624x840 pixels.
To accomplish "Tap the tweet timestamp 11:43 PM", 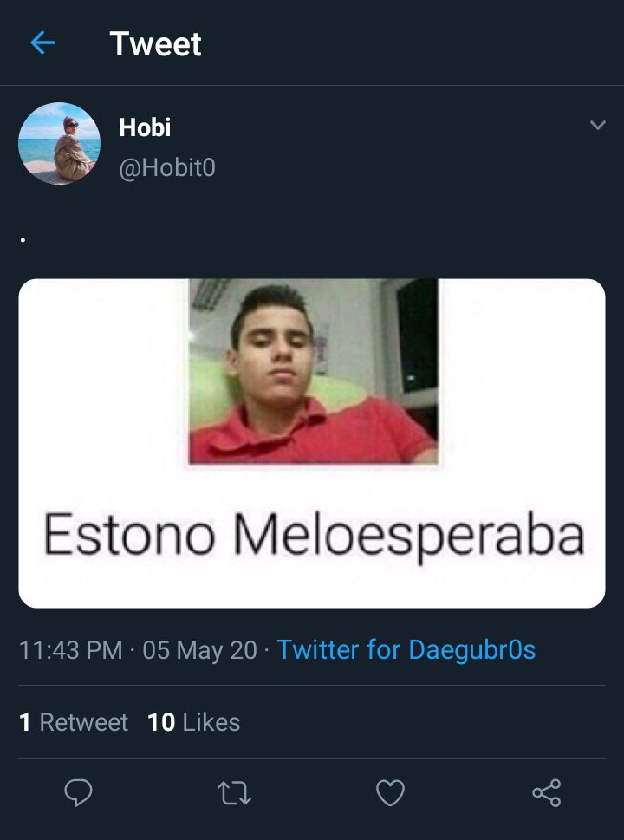I will tap(71, 650).
